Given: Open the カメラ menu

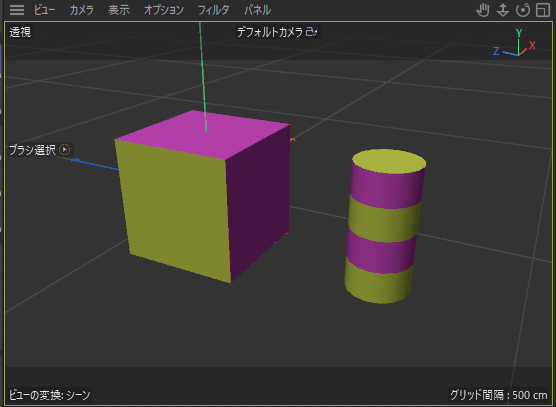Looking at the screenshot, I should (x=82, y=10).
